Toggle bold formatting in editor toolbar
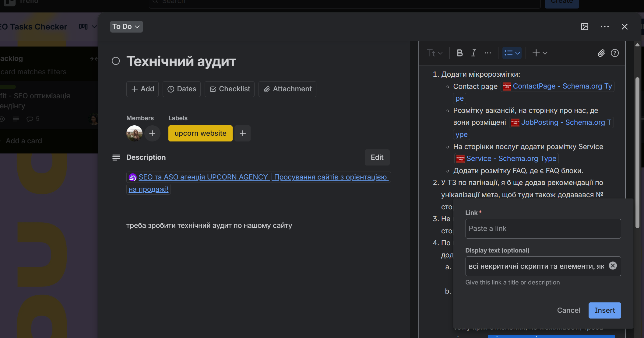The width and height of the screenshot is (644, 338). (x=459, y=53)
